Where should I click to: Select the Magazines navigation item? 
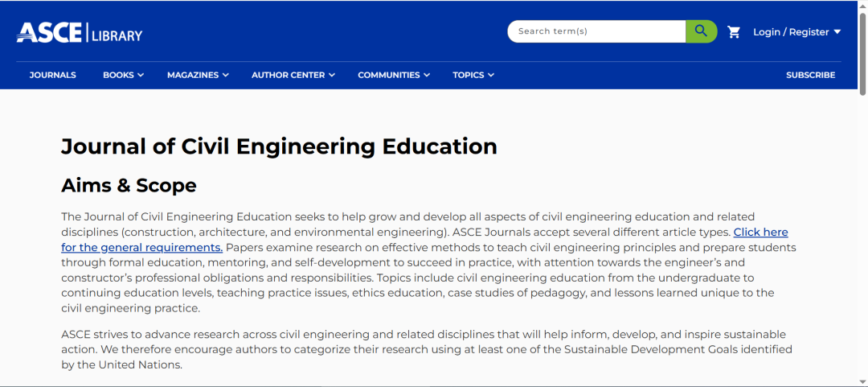tap(193, 75)
